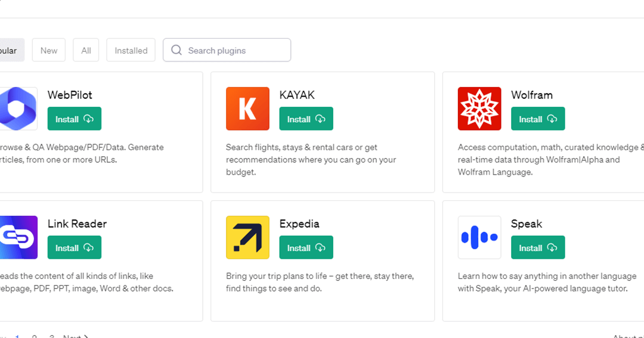This screenshot has height=338, width=644.
Task: Click the Expedia description about trip plans
Action: coord(320,282)
